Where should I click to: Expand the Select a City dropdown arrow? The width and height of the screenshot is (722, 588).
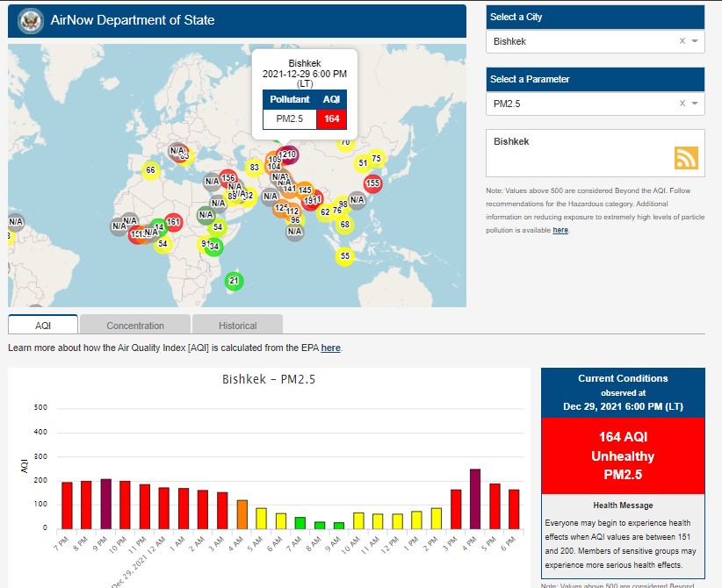[x=695, y=41]
